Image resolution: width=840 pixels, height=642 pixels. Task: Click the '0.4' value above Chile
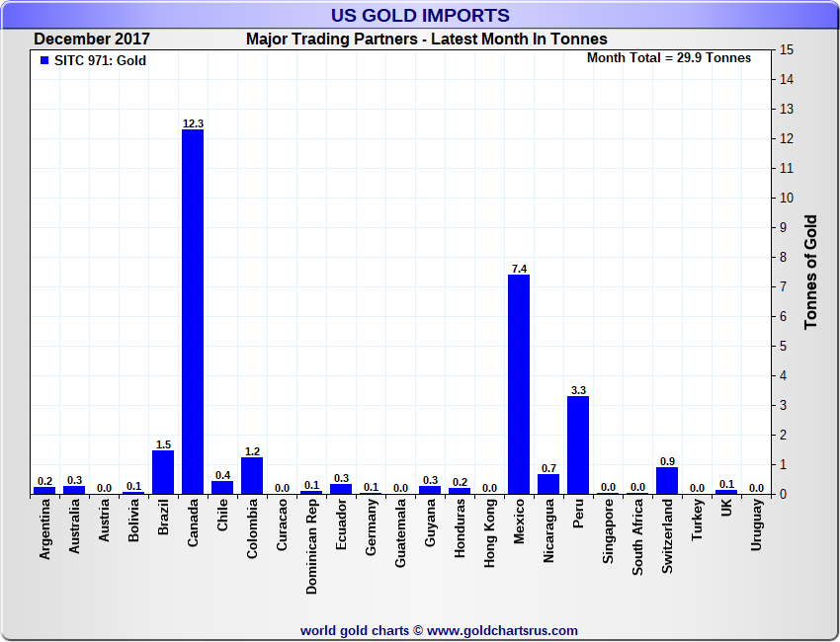[223, 475]
